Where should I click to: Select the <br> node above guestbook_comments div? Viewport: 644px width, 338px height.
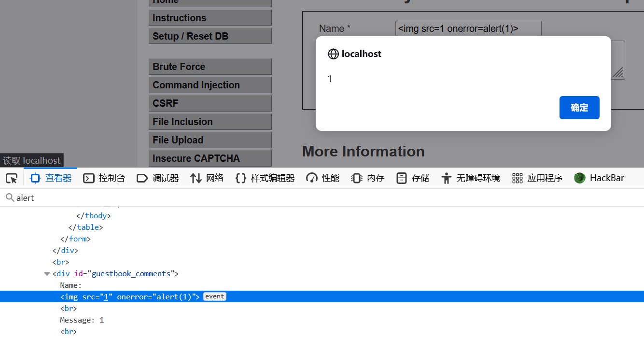[x=61, y=262]
